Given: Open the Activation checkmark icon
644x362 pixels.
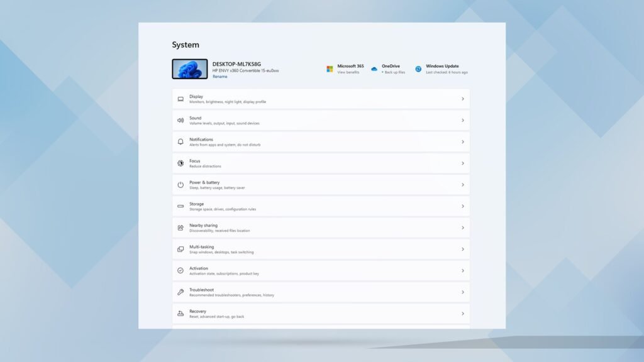Looking at the screenshot, I should [180, 271].
